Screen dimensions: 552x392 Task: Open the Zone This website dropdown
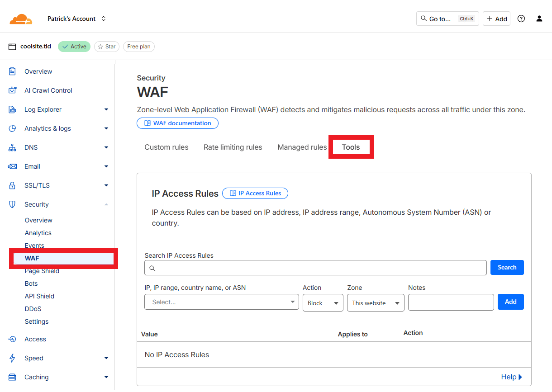(376, 303)
